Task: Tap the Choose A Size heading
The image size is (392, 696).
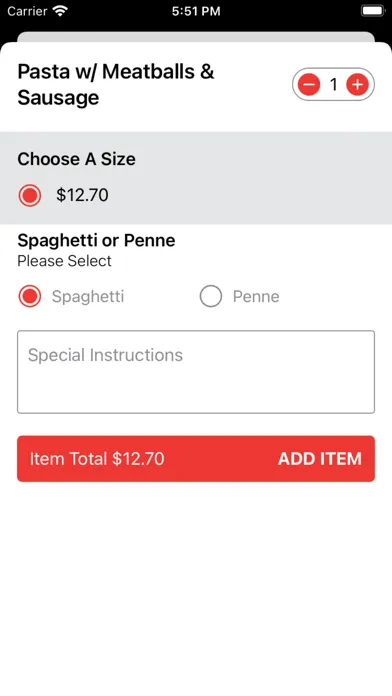Action: coord(76,159)
